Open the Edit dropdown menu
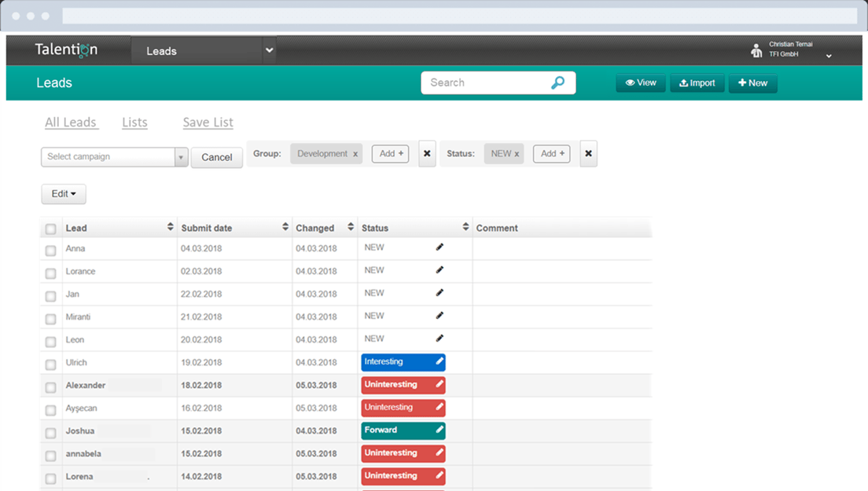The image size is (868, 491). point(63,193)
